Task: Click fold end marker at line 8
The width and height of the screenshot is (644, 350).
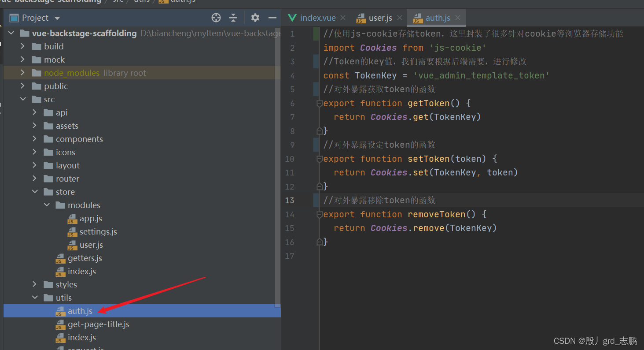Action: click(x=320, y=131)
